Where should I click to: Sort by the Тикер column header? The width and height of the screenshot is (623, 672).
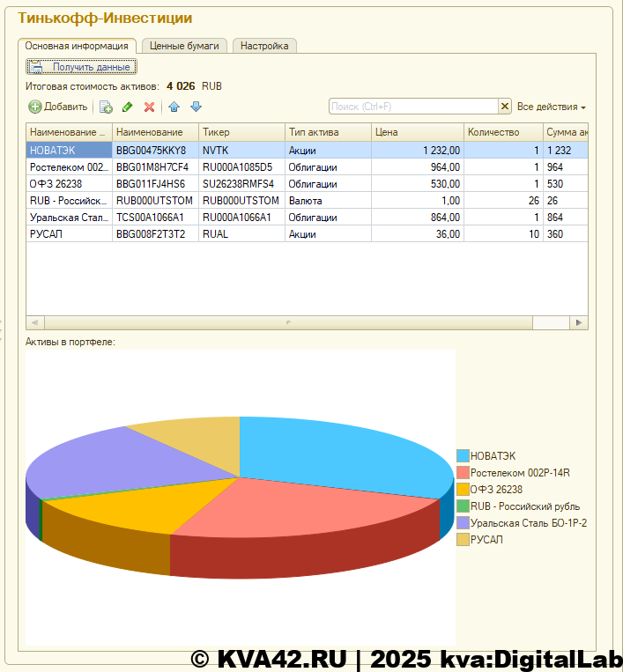coord(241,132)
